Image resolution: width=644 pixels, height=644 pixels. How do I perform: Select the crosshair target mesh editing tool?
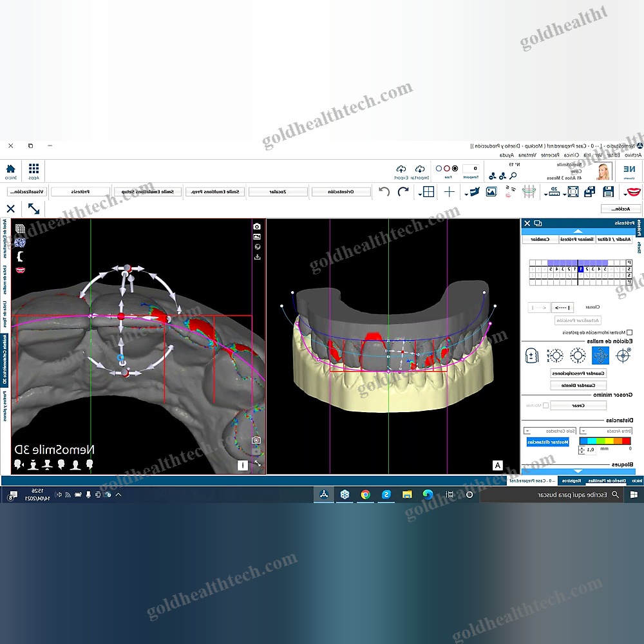point(623,355)
